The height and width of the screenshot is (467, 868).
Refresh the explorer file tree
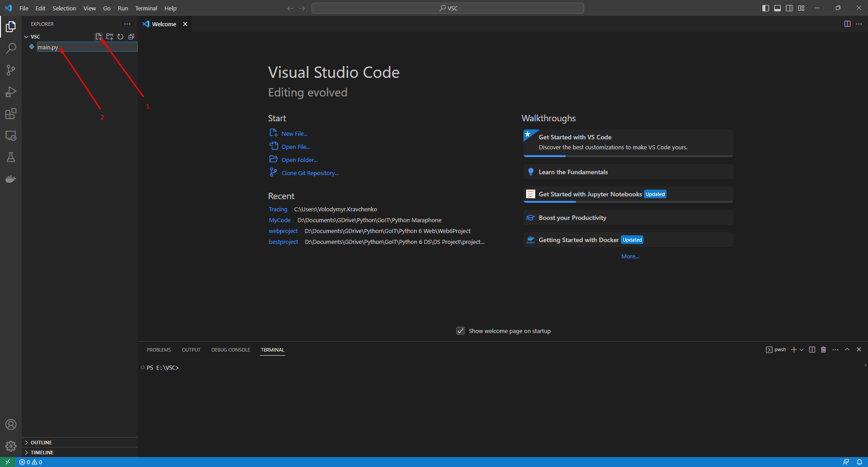point(120,37)
